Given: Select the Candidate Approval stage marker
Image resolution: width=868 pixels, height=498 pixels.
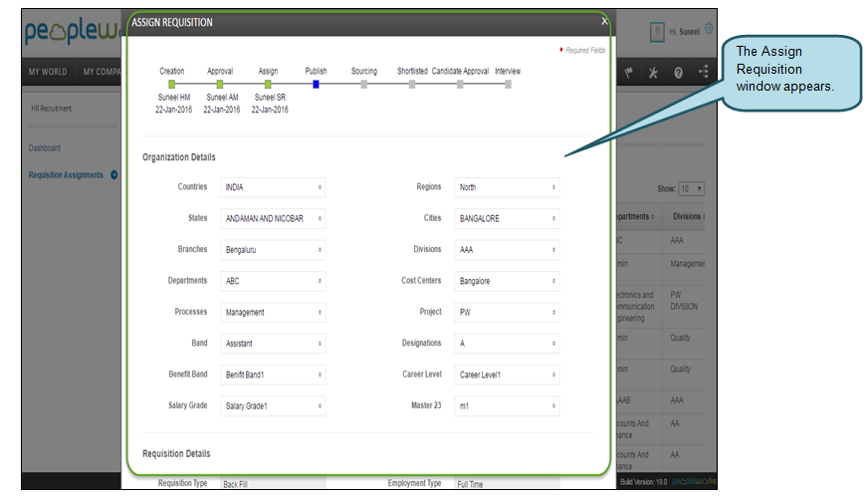Looking at the screenshot, I should [460, 85].
